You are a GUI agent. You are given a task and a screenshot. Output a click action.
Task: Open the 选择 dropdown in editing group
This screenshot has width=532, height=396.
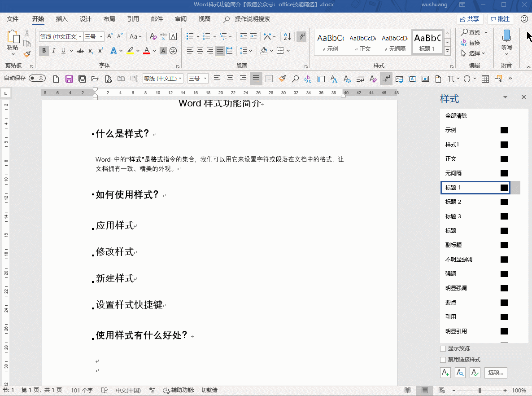pyautogui.click(x=473, y=53)
